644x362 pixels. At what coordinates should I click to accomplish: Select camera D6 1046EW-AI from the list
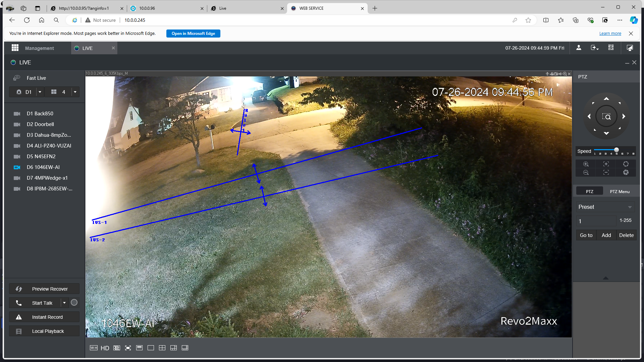(x=43, y=167)
